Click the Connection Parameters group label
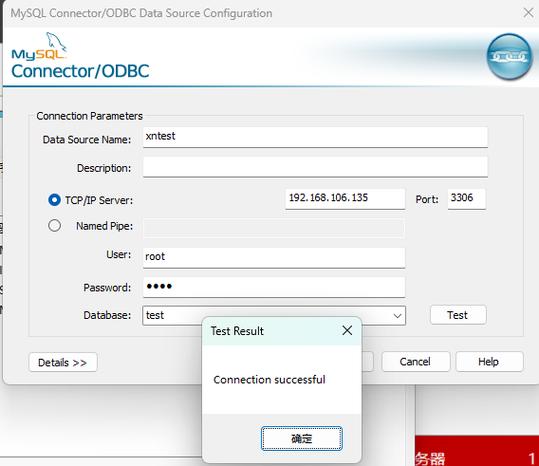The height and width of the screenshot is (466, 539). 89,116
